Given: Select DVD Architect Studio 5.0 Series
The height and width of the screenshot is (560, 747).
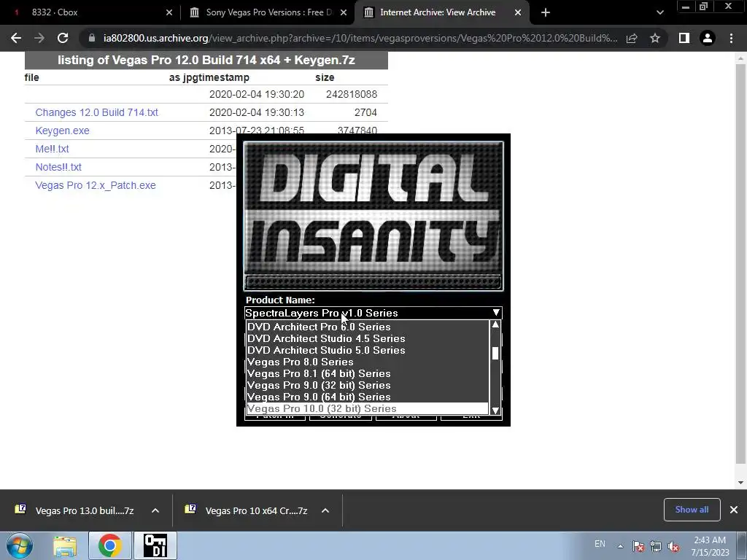Looking at the screenshot, I should [368, 350].
